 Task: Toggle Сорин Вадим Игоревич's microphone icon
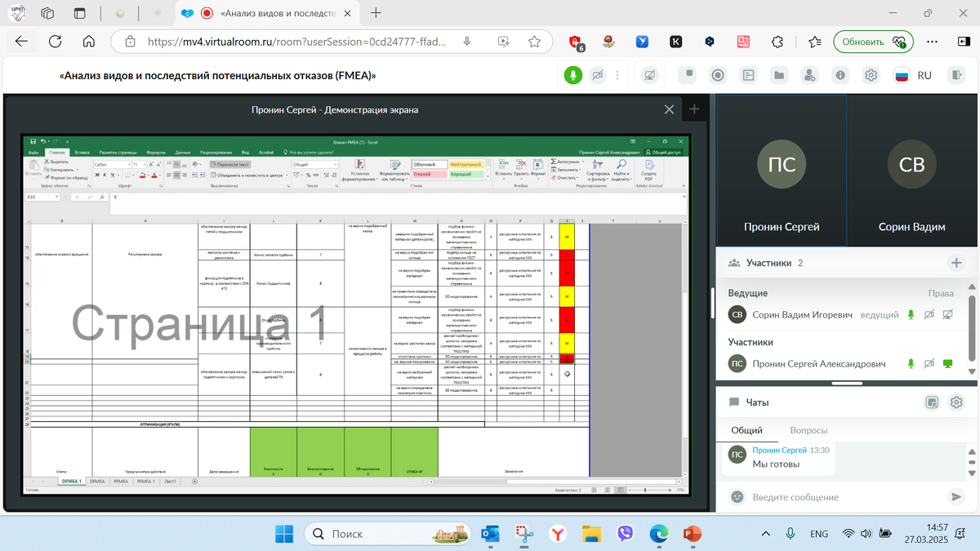click(911, 314)
